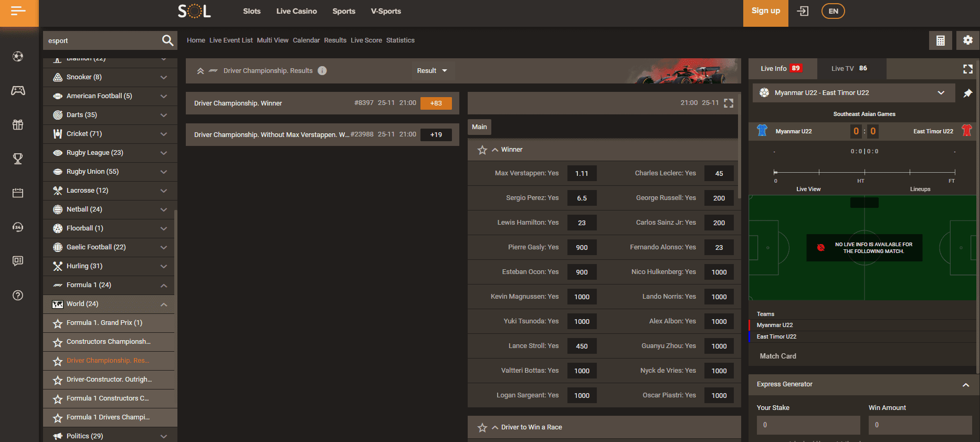Select Max Verstappen odds 1.11
980x442 pixels.
(x=582, y=173)
